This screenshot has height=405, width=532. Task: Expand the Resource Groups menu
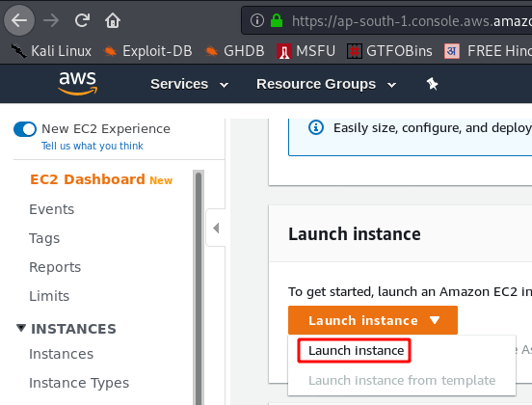pyautogui.click(x=326, y=84)
